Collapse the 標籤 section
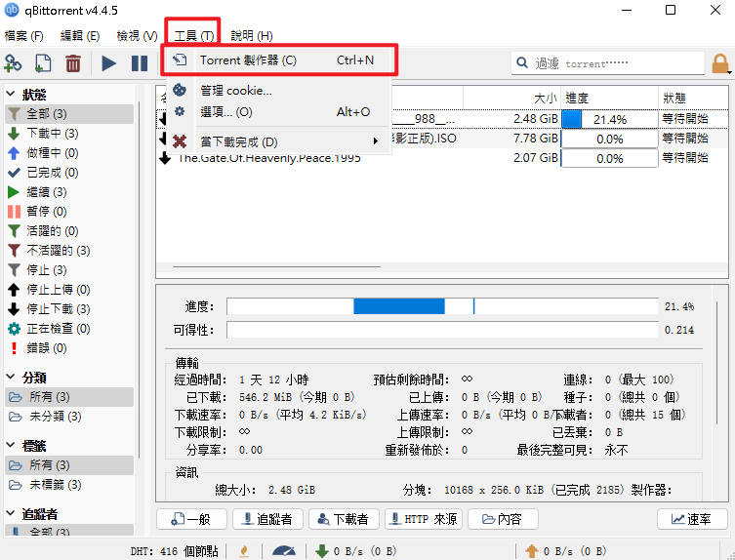The height and width of the screenshot is (560, 735). pyautogui.click(x=11, y=445)
